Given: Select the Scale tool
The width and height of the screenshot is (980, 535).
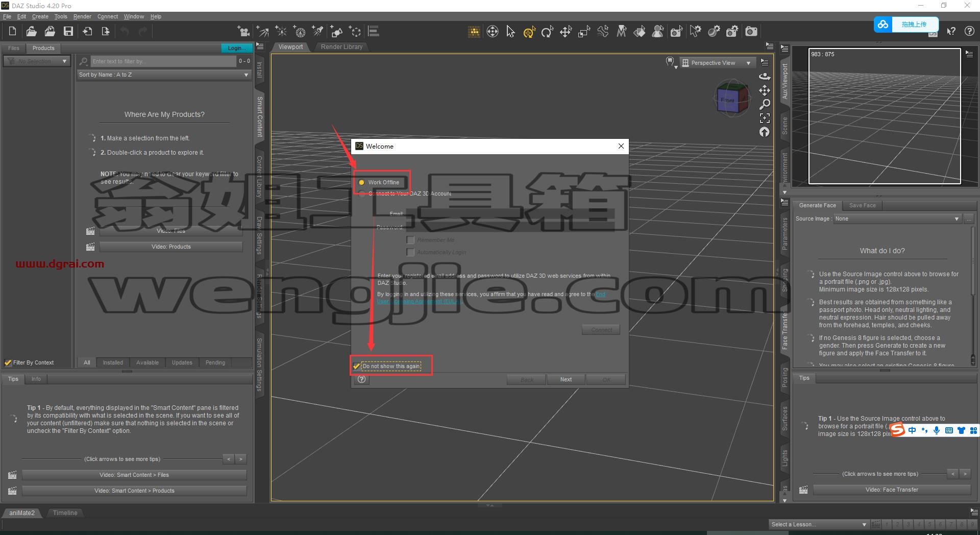Looking at the screenshot, I should pos(584,32).
